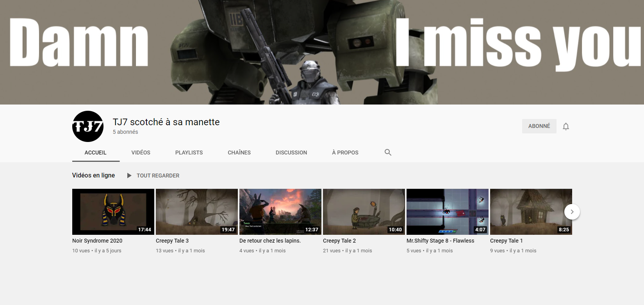Open the À PROPOS tab
This screenshot has height=305, width=644.
(x=345, y=152)
